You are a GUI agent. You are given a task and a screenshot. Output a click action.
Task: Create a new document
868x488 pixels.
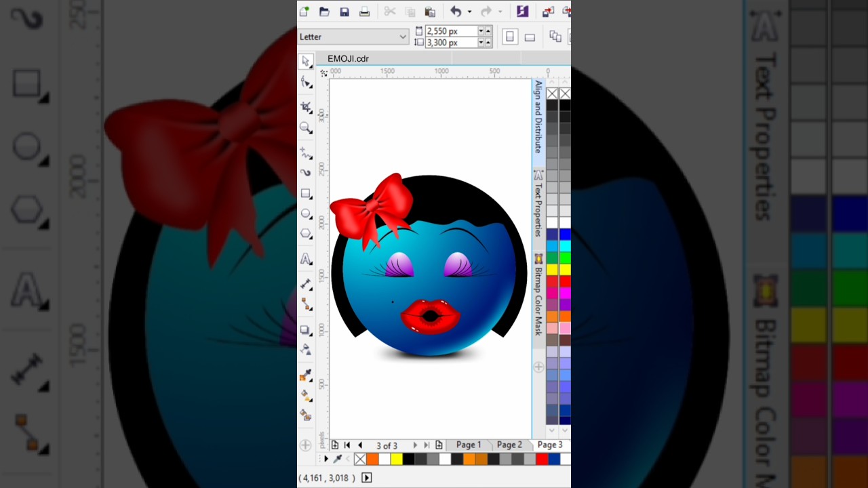pyautogui.click(x=304, y=12)
